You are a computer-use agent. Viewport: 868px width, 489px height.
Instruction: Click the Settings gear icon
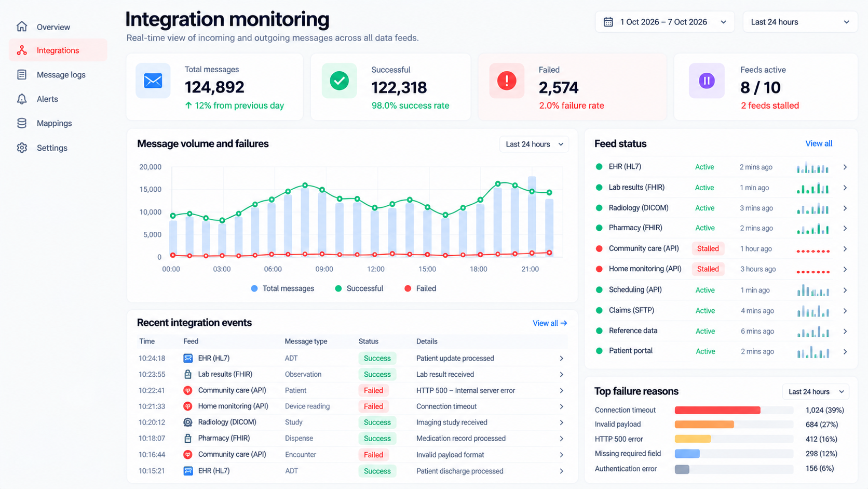coord(22,148)
